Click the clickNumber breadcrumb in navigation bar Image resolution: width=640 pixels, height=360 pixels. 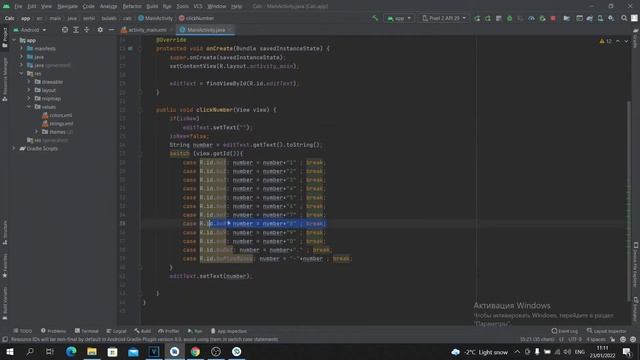[196, 18]
